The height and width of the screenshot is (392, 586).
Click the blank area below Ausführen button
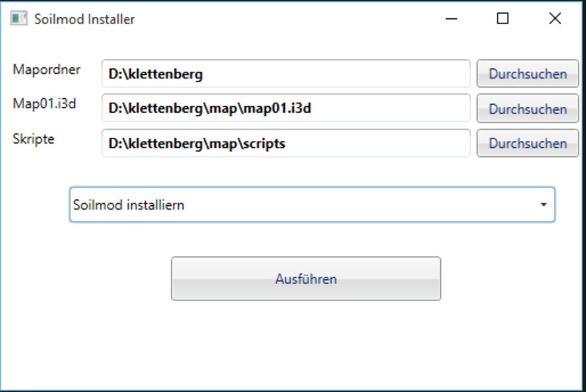[305, 344]
